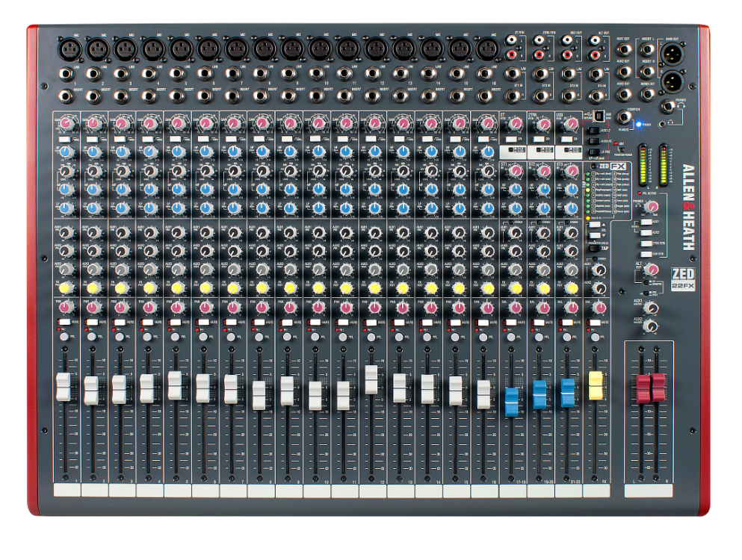This screenshot has height=560, width=742.
Task: Select the AUX2 monitor source button
Action: pos(646,232)
